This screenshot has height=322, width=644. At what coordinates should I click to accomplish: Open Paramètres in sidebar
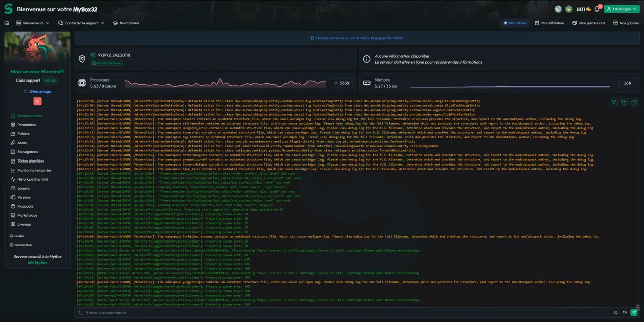tap(23, 125)
